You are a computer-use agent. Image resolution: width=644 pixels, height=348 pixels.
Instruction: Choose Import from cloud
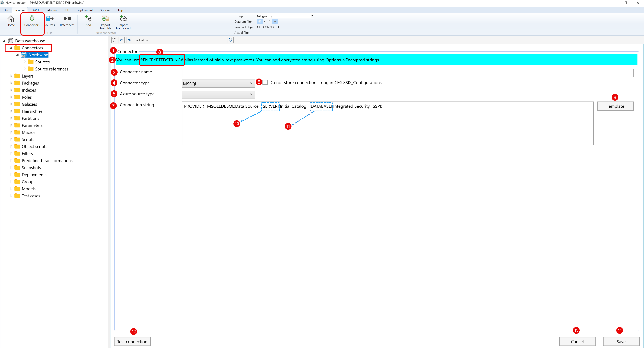[123, 22]
